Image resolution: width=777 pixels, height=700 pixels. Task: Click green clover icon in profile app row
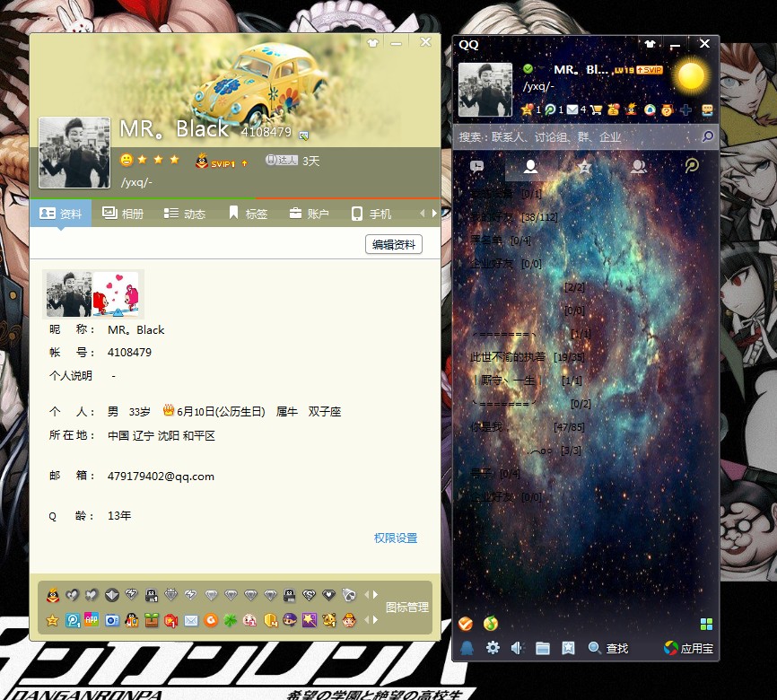click(x=230, y=620)
